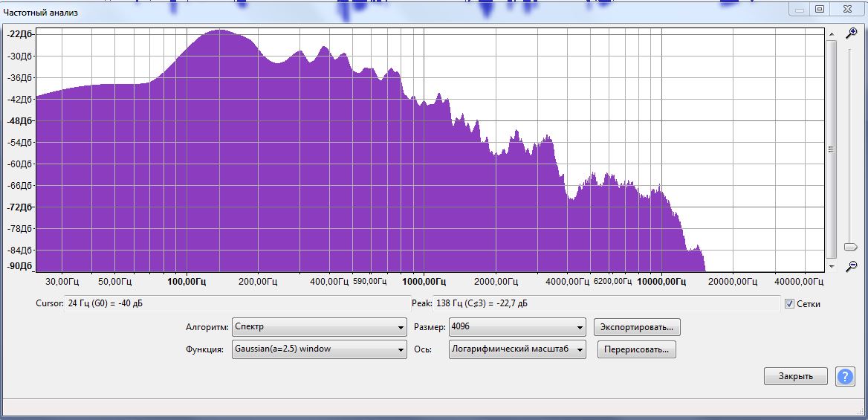Click the Перерисовать button
Screen dimensions: 868x420
pos(637,349)
